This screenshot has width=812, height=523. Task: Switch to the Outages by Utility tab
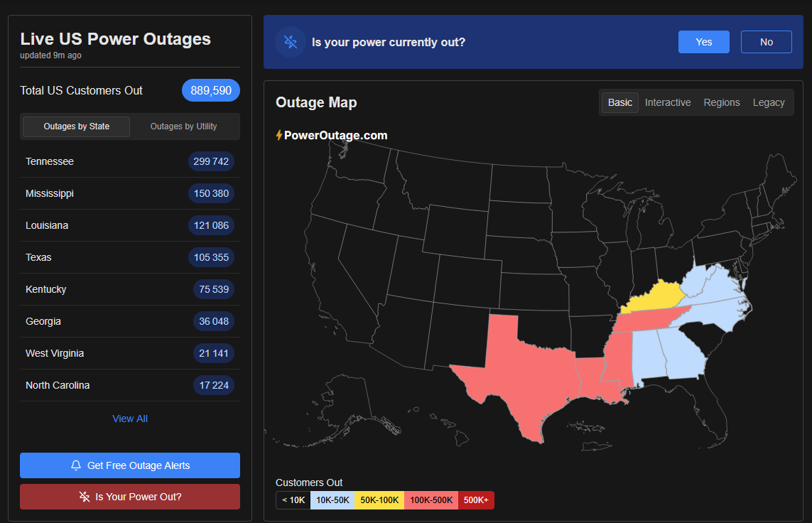point(183,126)
